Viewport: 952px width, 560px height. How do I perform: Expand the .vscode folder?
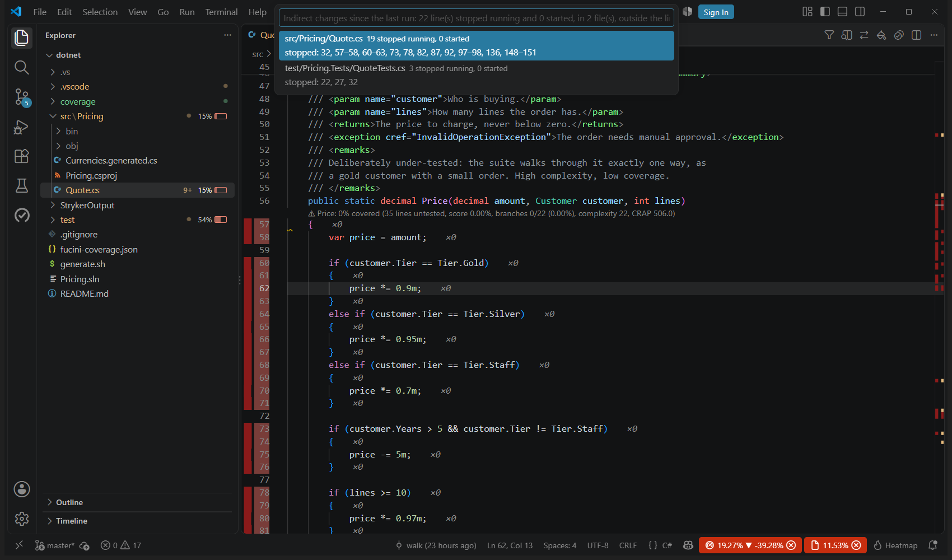click(53, 87)
